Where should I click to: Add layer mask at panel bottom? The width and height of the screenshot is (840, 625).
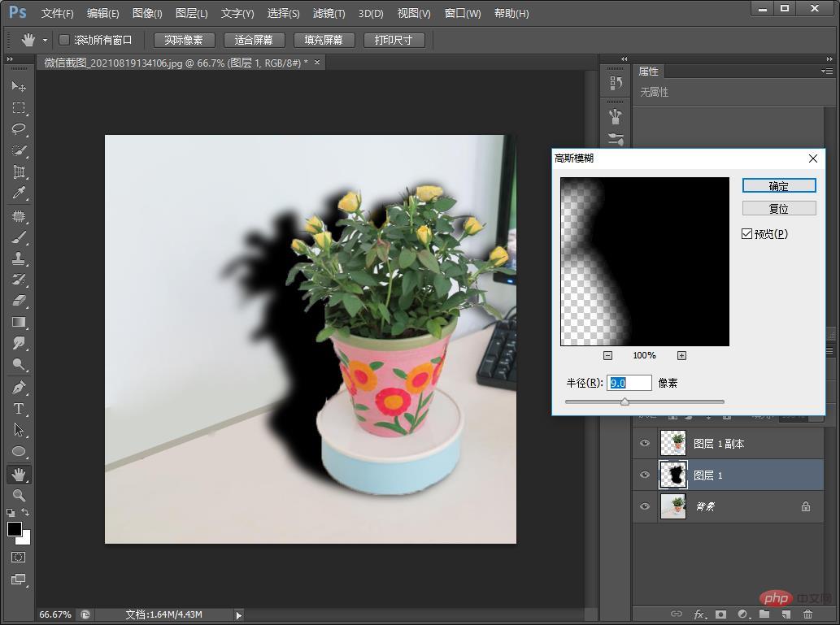coord(720,614)
